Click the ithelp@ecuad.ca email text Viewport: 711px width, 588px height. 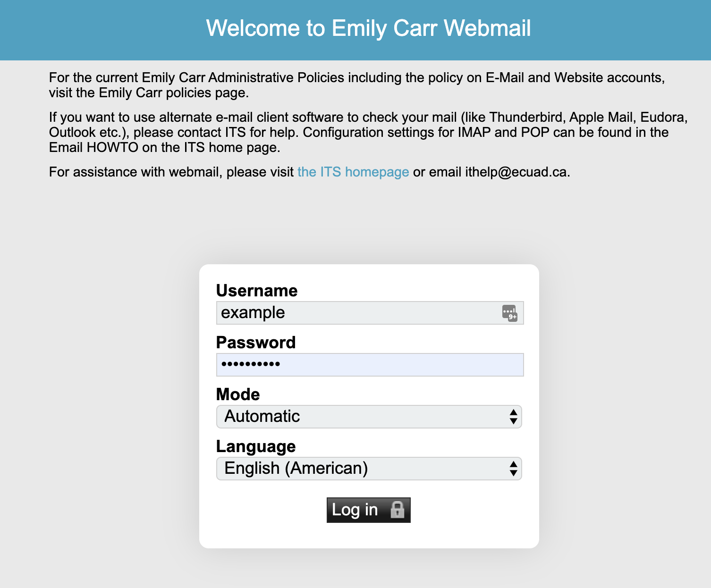517,172
